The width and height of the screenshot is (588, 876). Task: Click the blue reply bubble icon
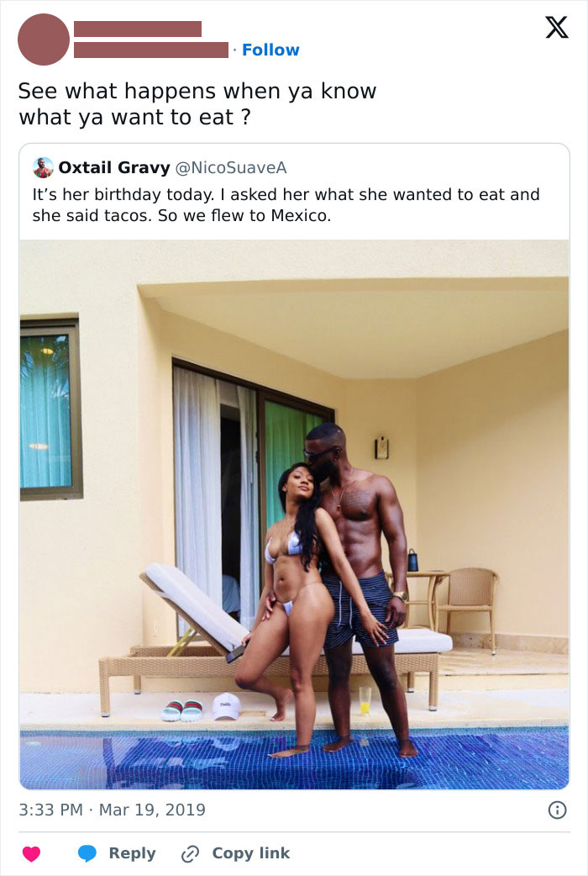(87, 853)
